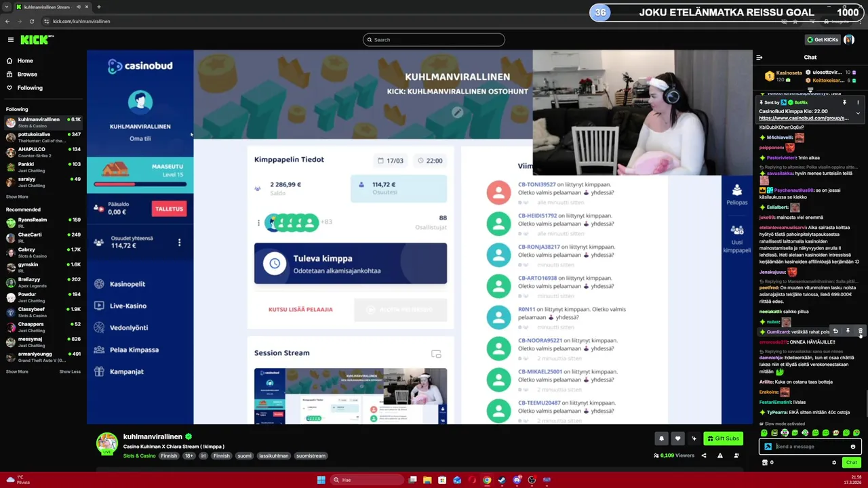The height and width of the screenshot is (488, 868).
Task: Open the pinned message three-dot menu
Action: click(x=858, y=102)
